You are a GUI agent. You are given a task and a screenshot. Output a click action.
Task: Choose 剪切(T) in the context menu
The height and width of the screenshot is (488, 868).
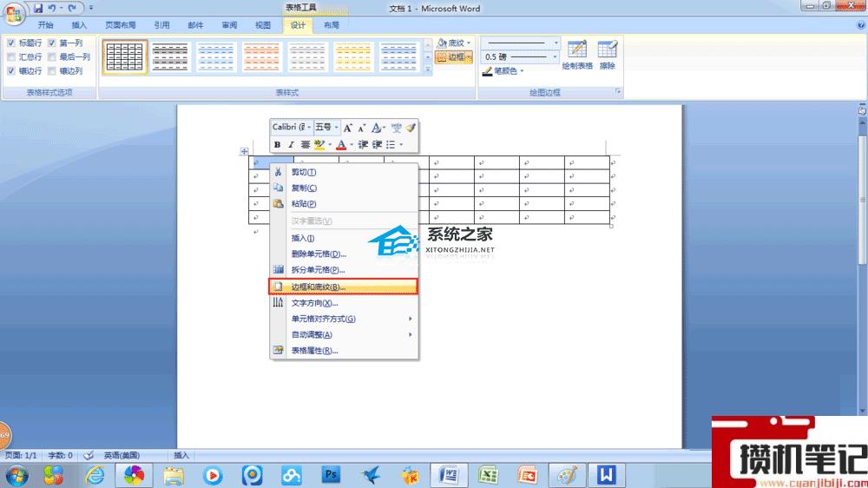343,172
